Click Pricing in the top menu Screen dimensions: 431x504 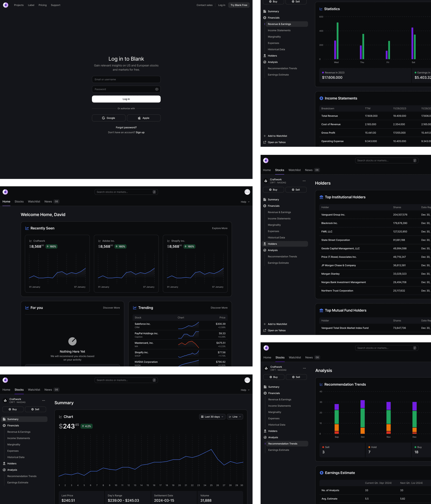tap(43, 5)
